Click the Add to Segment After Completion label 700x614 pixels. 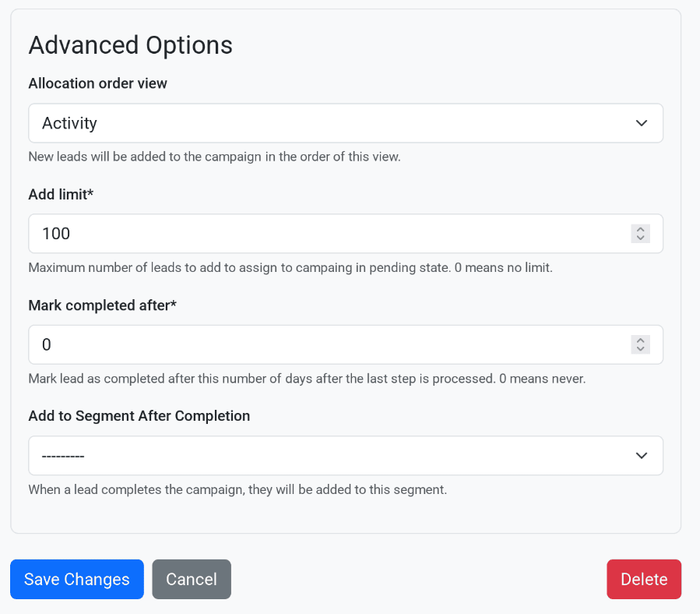tap(139, 415)
